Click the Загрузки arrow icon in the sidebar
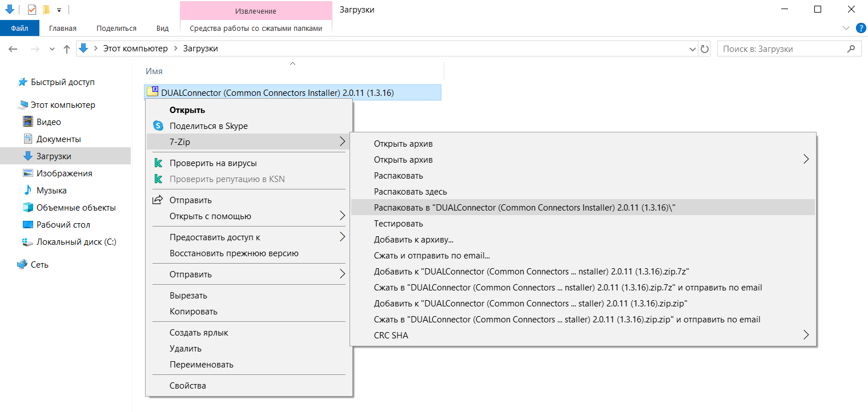The width and height of the screenshot is (868, 412). point(28,156)
